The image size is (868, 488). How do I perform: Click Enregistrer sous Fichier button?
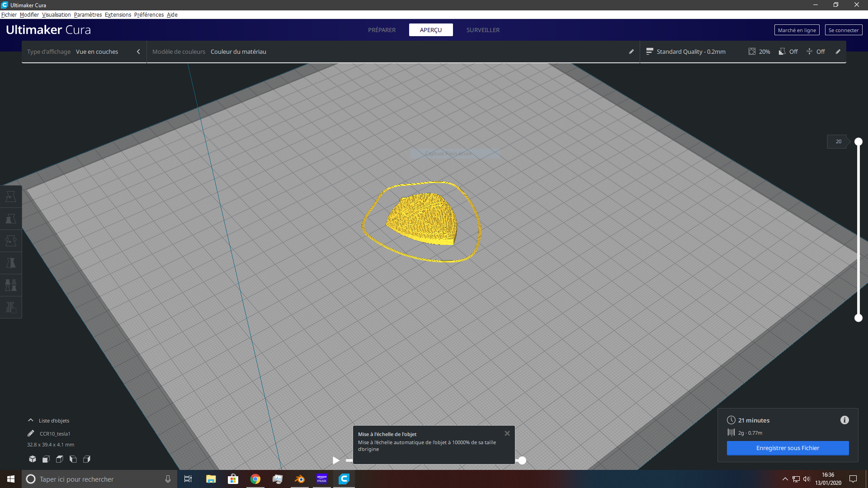tap(788, 448)
